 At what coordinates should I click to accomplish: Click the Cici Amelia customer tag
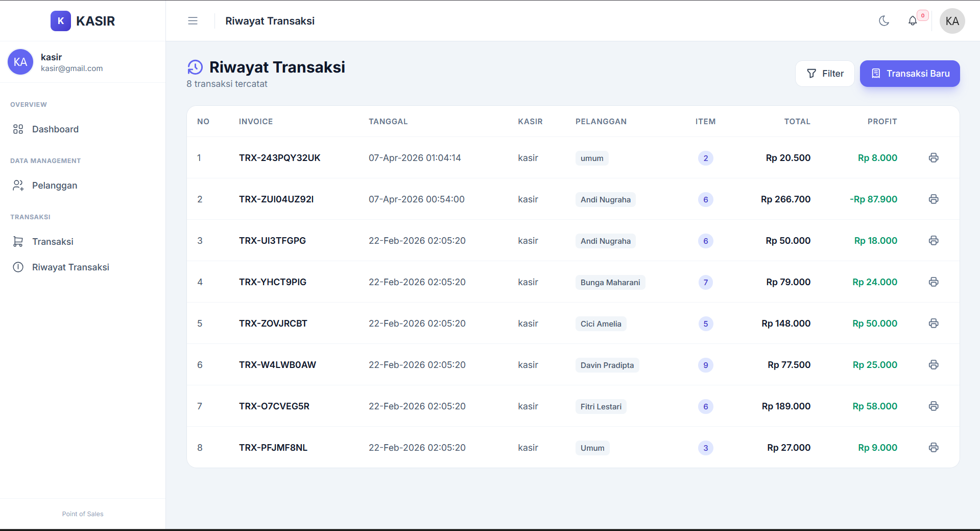pyautogui.click(x=601, y=324)
